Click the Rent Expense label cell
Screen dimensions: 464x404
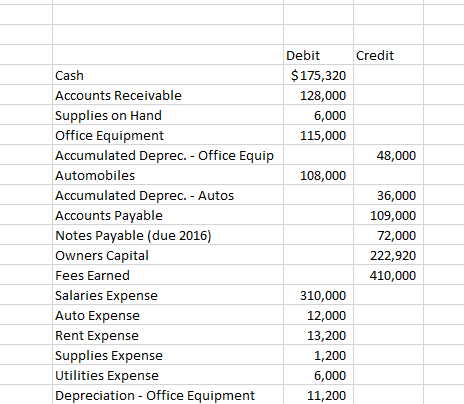168,335
